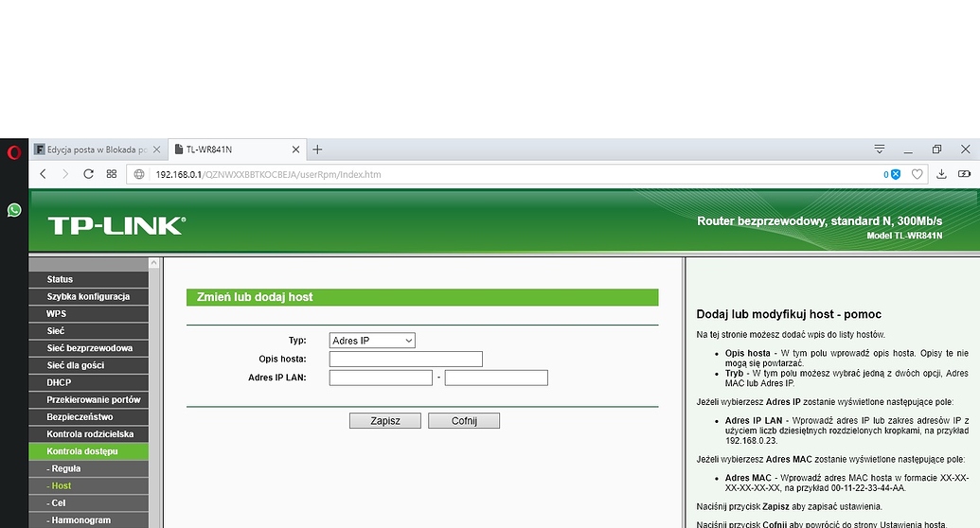The width and height of the screenshot is (980, 528).
Task: Open the Kontrola rodzicielska menu item
Action: coord(89,434)
